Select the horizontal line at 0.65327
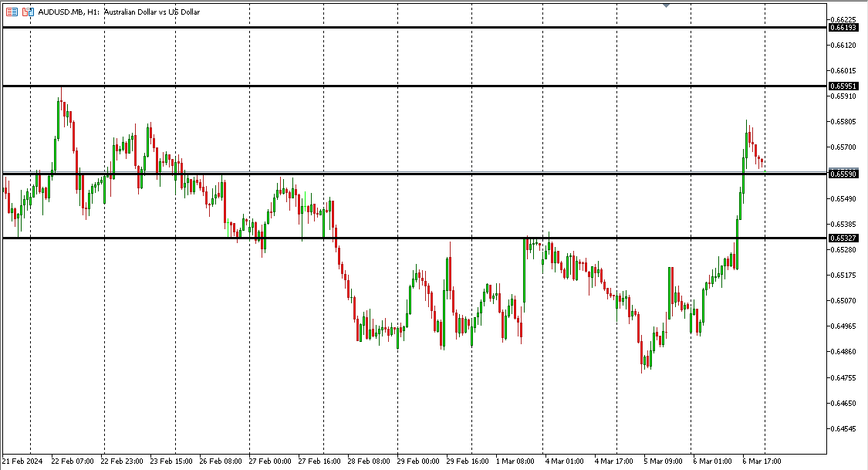 click(386, 238)
